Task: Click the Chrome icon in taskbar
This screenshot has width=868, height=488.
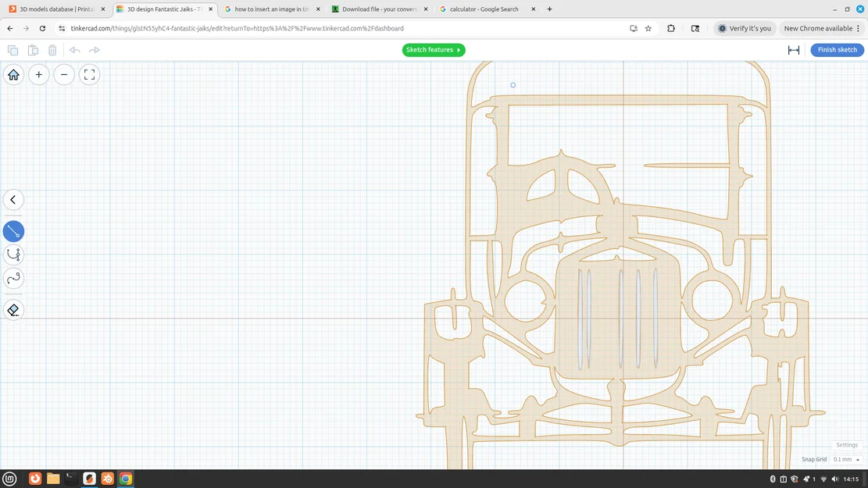Action: [x=126, y=479]
